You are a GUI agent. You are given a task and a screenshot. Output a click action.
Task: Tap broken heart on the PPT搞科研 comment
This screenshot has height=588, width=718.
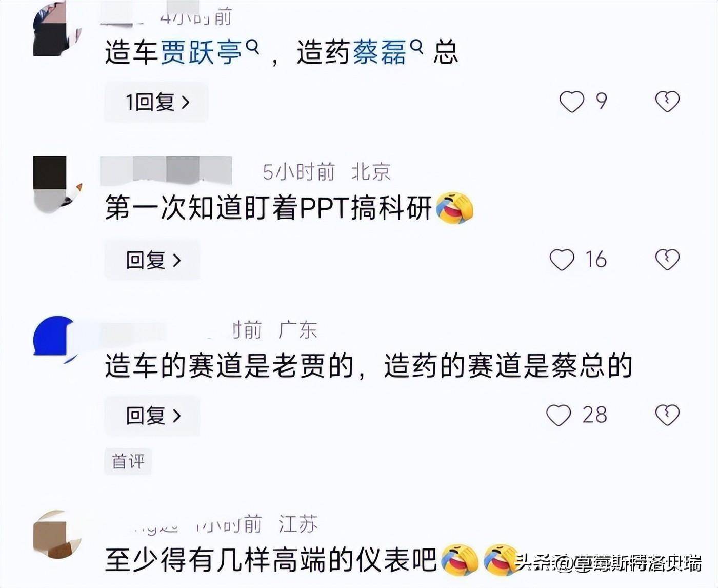pyautogui.click(x=667, y=260)
